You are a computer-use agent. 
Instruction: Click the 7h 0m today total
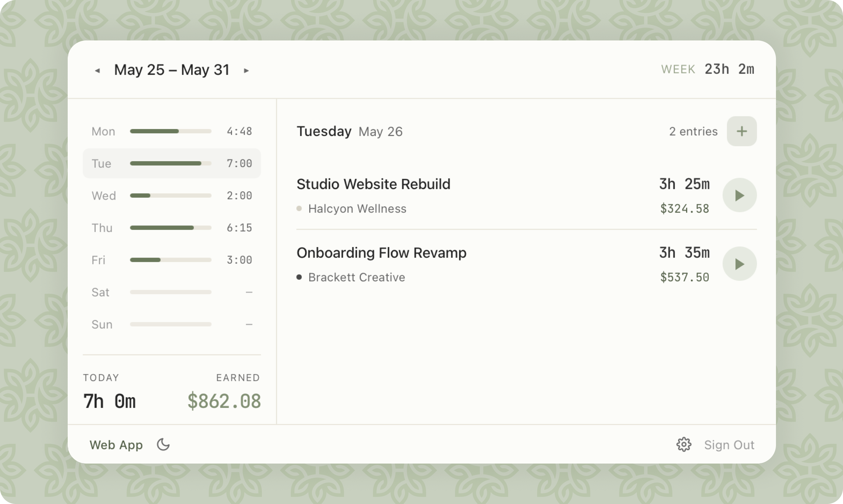110,401
